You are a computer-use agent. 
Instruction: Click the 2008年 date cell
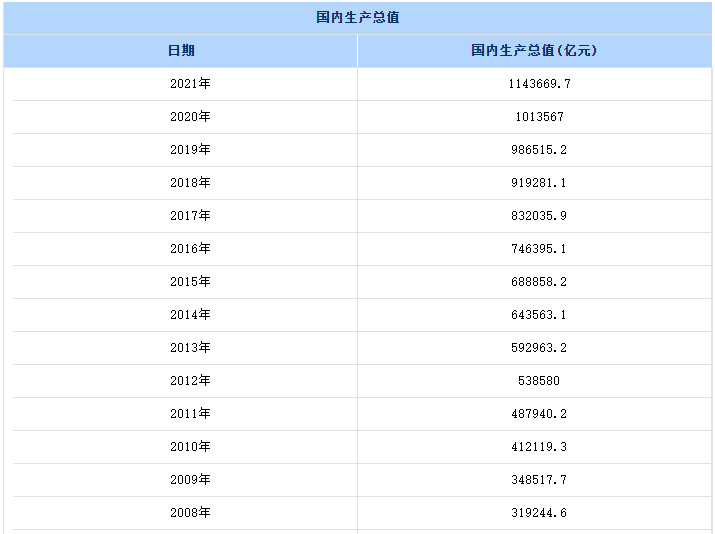click(190, 513)
